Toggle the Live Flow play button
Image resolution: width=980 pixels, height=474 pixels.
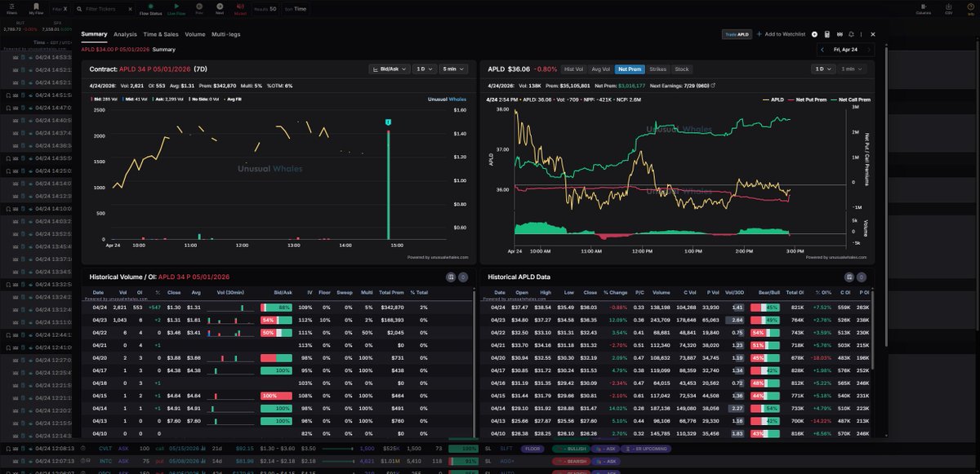176,9
